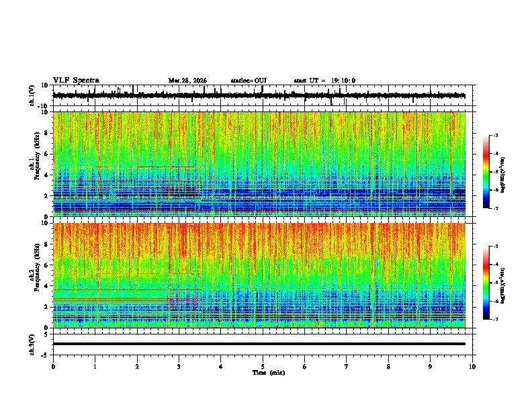Click the "-7" tick on ch.2 colorbar
The width and height of the screenshot is (532, 411).
[x=496, y=319]
